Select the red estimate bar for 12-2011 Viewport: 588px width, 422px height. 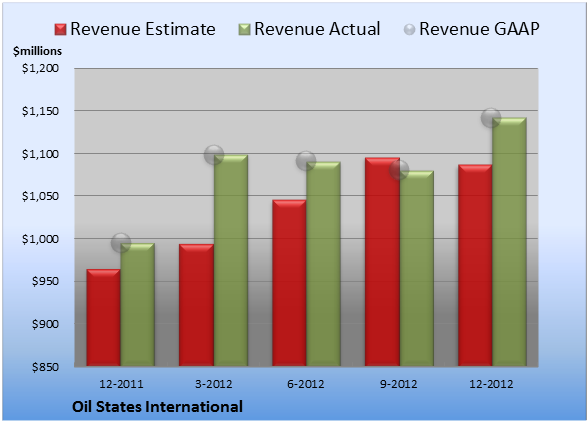tap(104, 317)
